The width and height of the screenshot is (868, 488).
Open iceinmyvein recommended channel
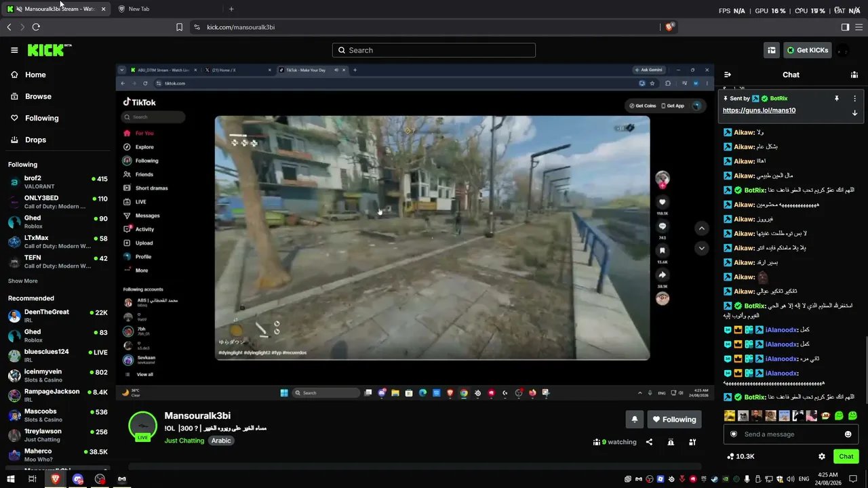click(x=58, y=375)
